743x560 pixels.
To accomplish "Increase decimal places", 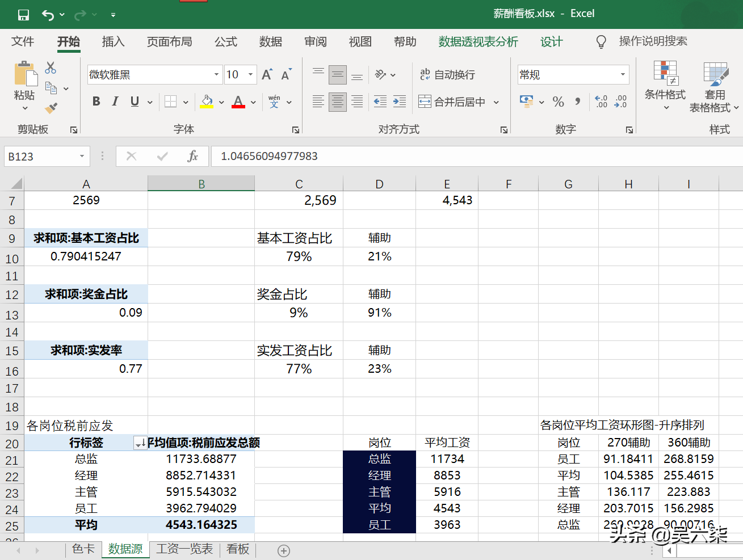I will (x=601, y=102).
